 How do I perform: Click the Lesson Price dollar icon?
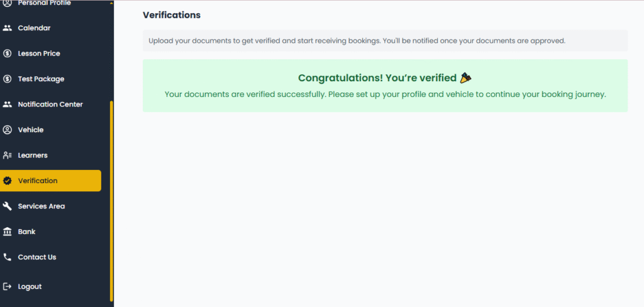(x=8, y=53)
